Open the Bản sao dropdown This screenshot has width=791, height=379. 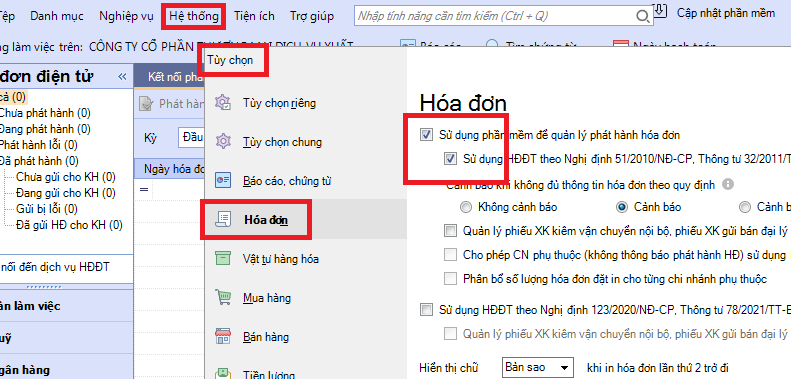pyautogui.click(x=538, y=367)
